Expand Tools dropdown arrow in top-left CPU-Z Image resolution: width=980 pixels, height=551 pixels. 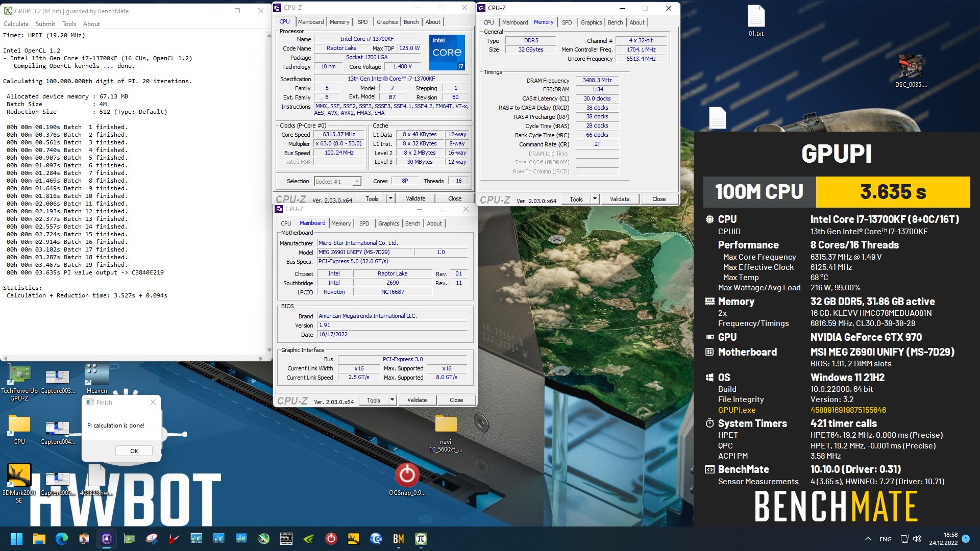pyautogui.click(x=390, y=198)
